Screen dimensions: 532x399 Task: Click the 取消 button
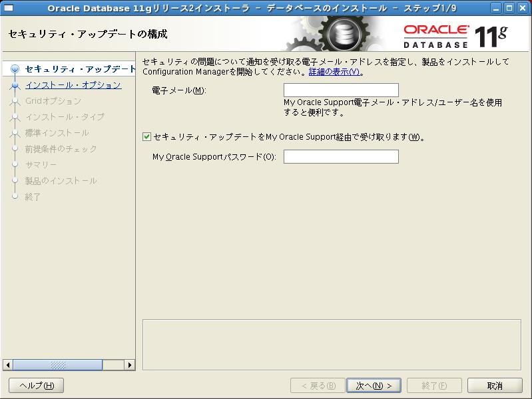click(495, 386)
